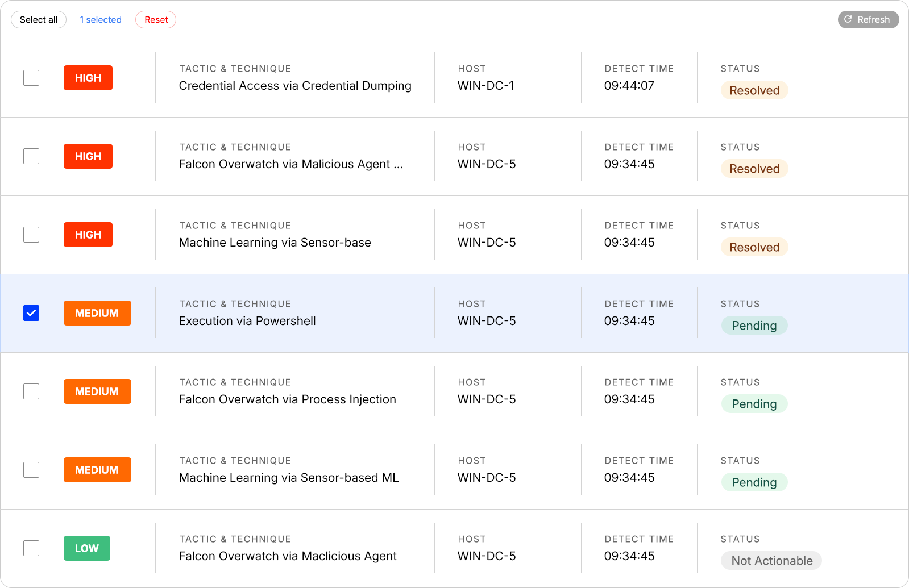Open Falcon Overwatch via Maclicious Agent
The height and width of the screenshot is (588, 909).
point(288,556)
